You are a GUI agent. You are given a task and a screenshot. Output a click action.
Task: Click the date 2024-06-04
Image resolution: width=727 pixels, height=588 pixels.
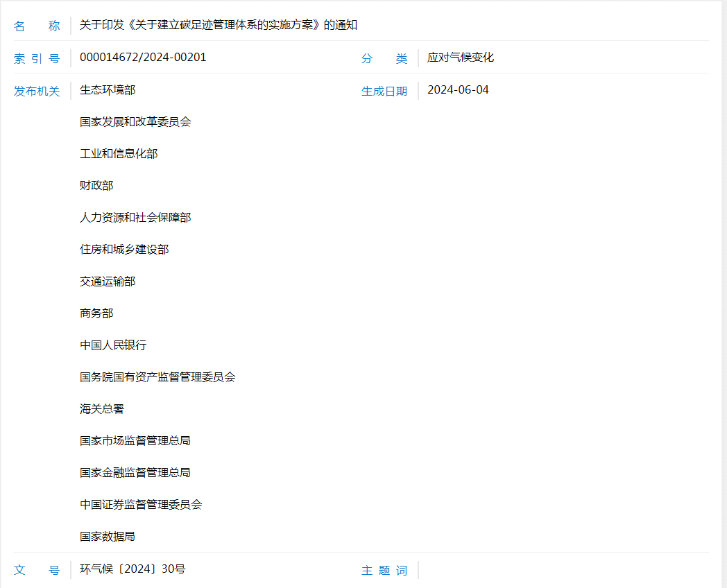coord(458,90)
